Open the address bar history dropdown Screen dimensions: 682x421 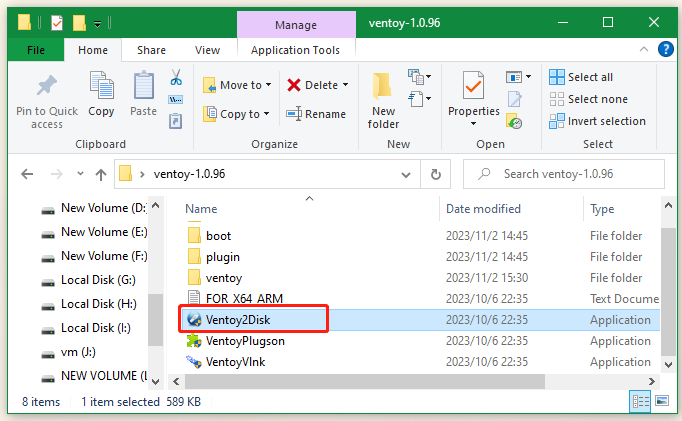405,175
